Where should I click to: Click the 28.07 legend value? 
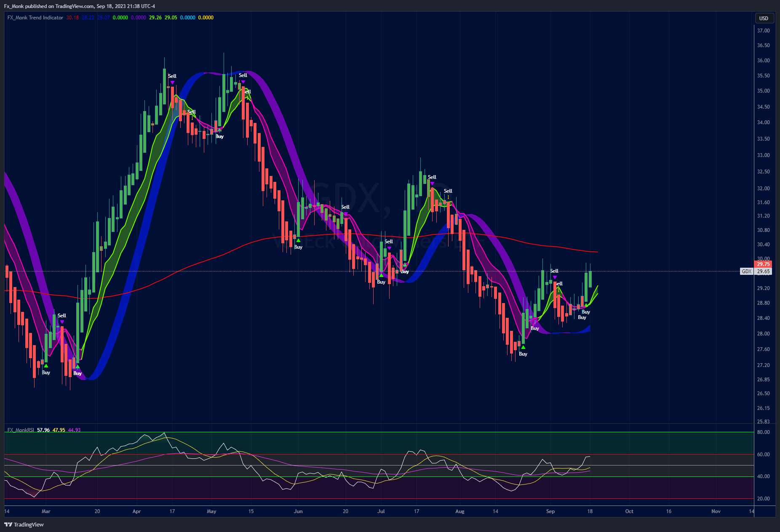[104, 18]
